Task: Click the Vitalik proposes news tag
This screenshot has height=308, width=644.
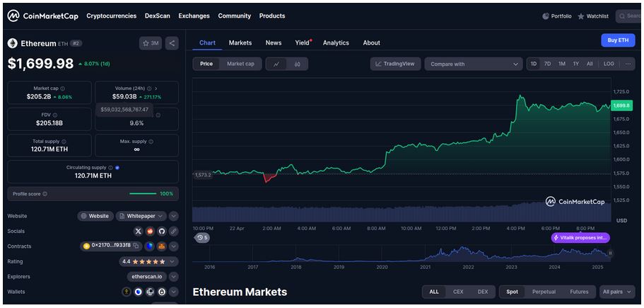Action: pos(581,238)
